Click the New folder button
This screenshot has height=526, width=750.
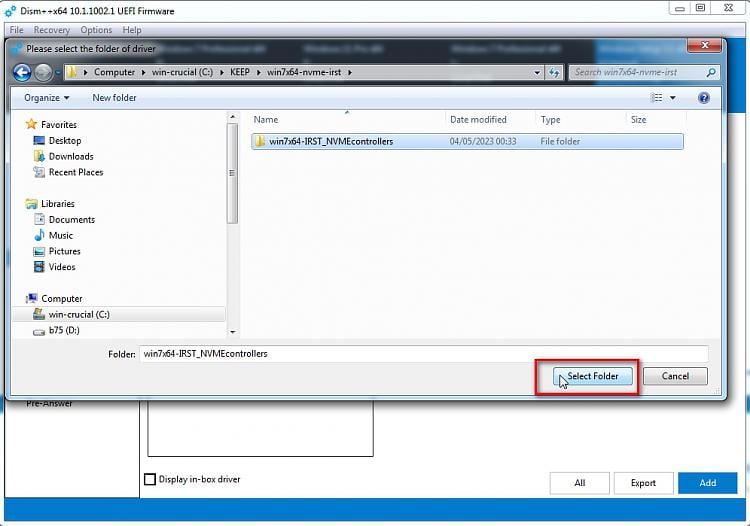point(114,98)
